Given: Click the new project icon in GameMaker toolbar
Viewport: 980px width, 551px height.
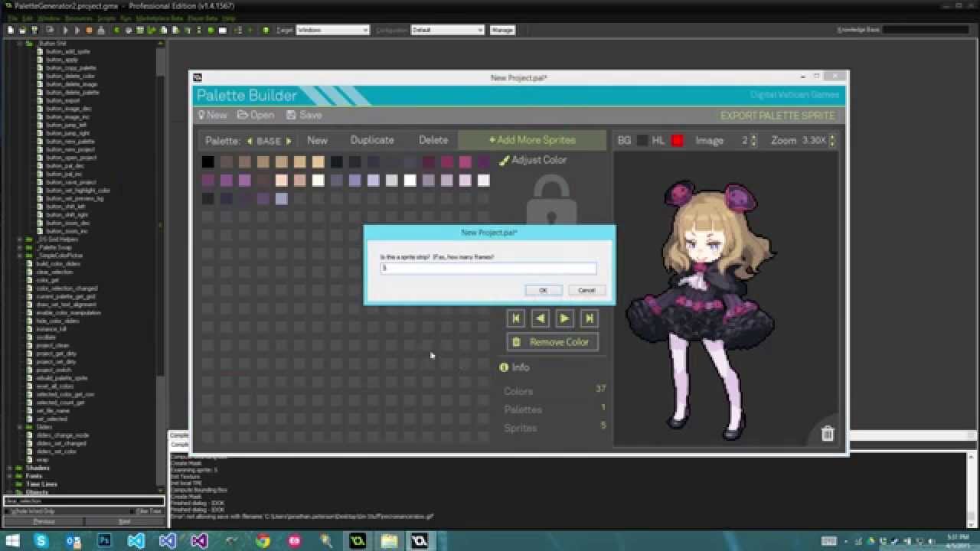Looking at the screenshot, I should coord(11,30).
